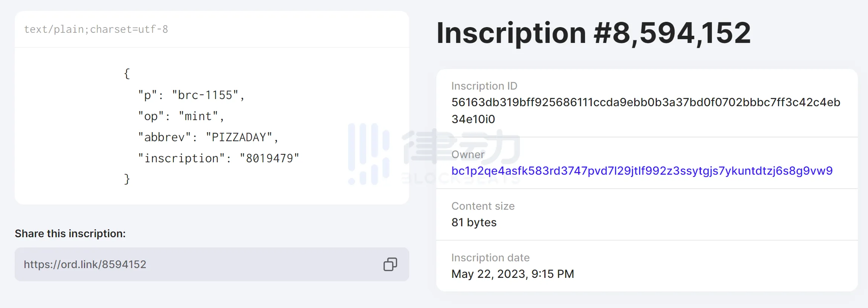Click the May 22, 2023, 9:15 PM date
This screenshot has height=308, width=868.
[x=513, y=274]
